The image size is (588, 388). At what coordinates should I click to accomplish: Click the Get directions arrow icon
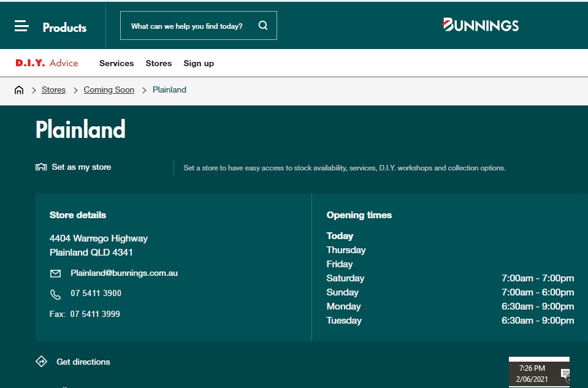[x=42, y=362]
